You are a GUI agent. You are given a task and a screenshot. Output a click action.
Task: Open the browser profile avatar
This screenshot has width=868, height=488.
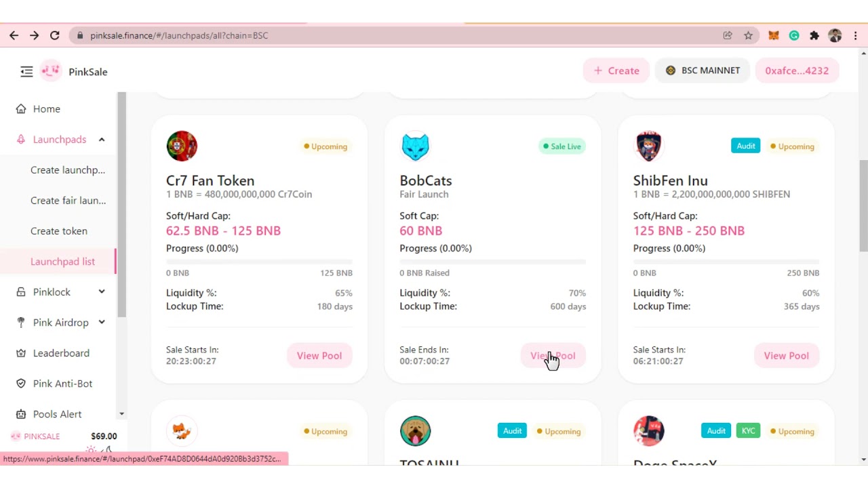835,35
